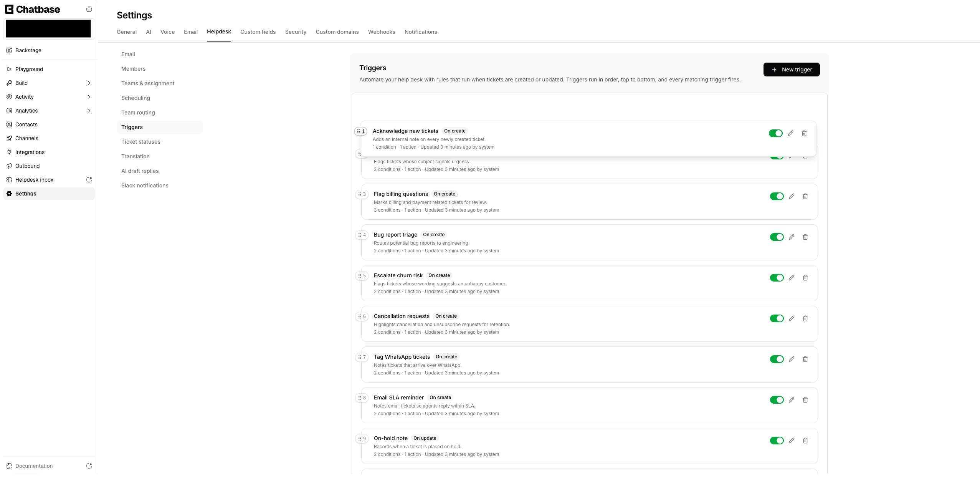Open Team routing settings
The width and height of the screenshot is (980, 497).
click(160, 113)
